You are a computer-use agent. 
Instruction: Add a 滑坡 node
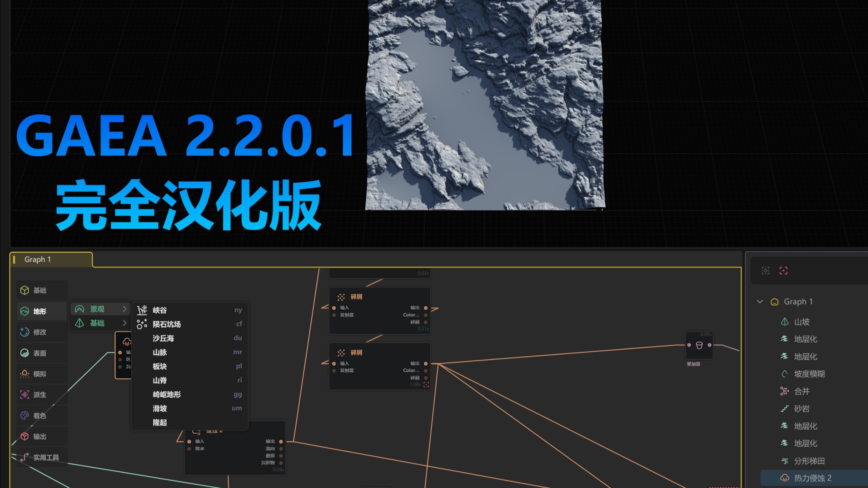point(190,408)
